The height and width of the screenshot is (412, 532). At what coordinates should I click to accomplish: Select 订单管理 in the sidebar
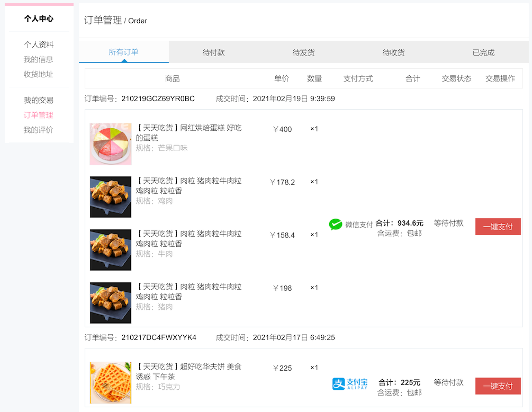39,115
